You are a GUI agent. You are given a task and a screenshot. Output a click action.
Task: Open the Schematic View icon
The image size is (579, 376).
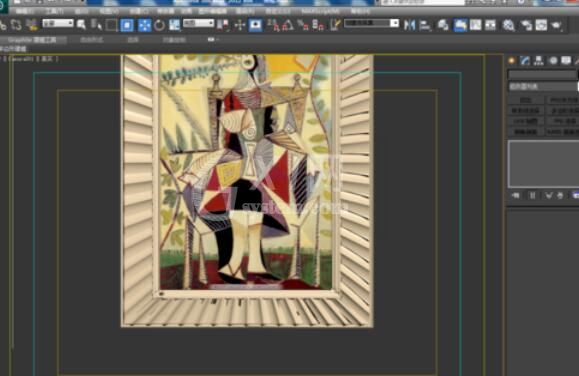point(490,25)
